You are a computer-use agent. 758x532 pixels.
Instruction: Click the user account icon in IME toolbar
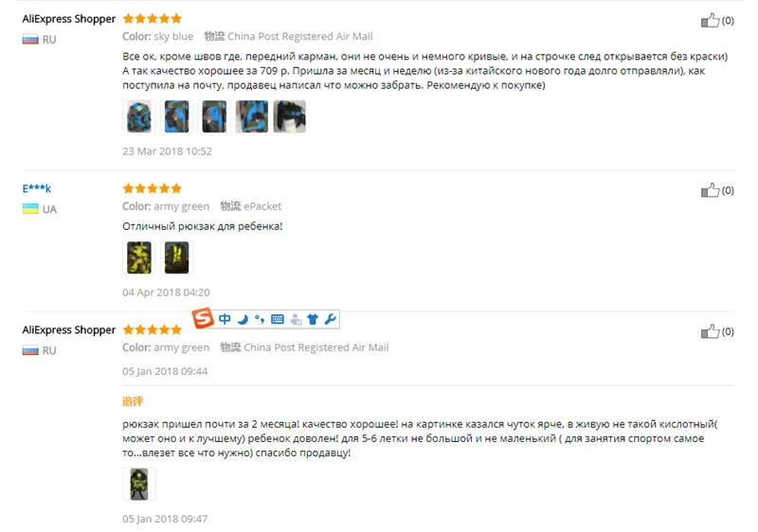click(296, 319)
